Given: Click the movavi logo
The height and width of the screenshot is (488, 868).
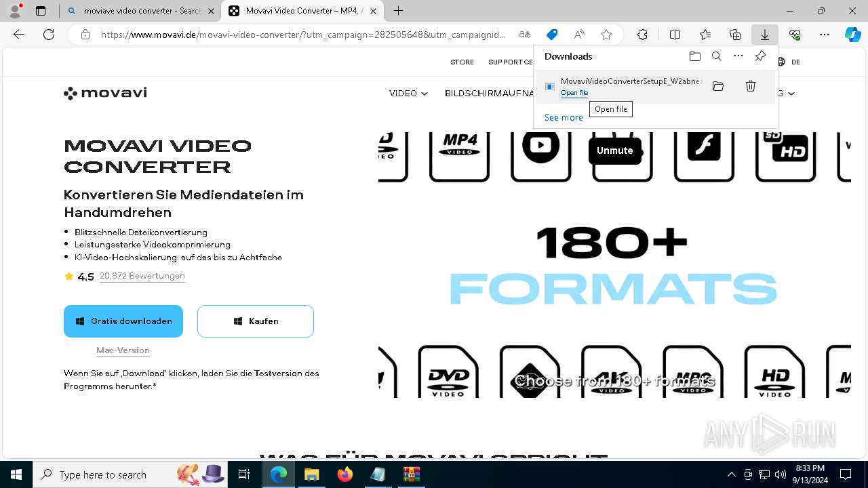Looking at the screenshot, I should coord(105,93).
